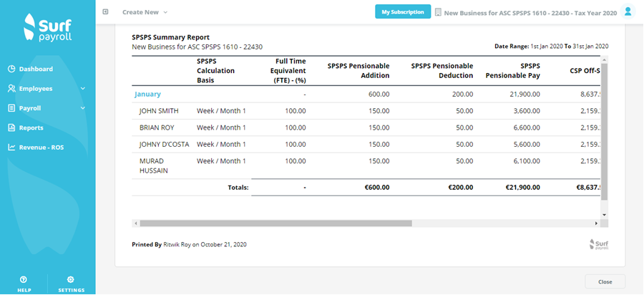644x295 pixels.
Task: Open Revenue - ROS in sidebar
Action: coord(42,147)
